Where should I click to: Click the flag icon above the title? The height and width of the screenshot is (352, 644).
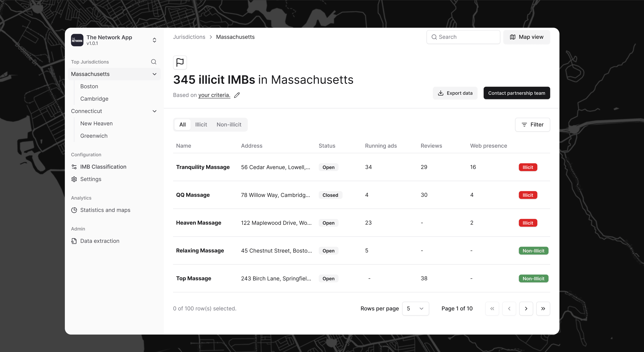pos(180,62)
